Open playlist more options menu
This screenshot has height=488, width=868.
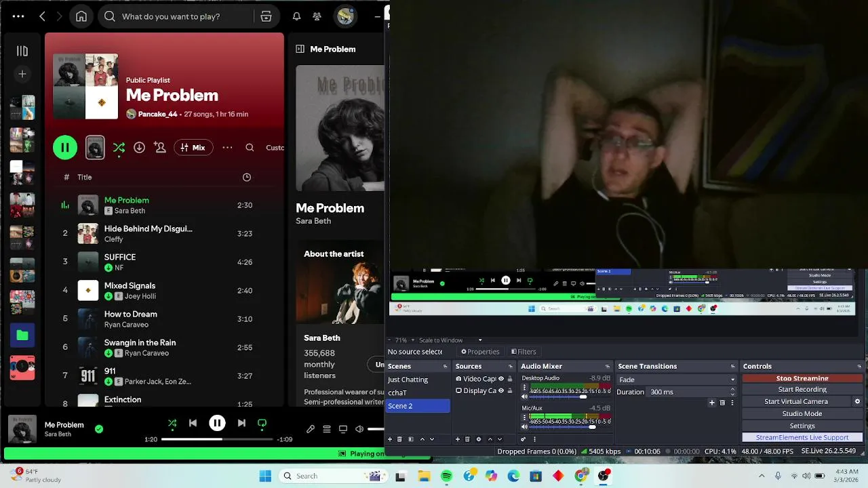[228, 147]
